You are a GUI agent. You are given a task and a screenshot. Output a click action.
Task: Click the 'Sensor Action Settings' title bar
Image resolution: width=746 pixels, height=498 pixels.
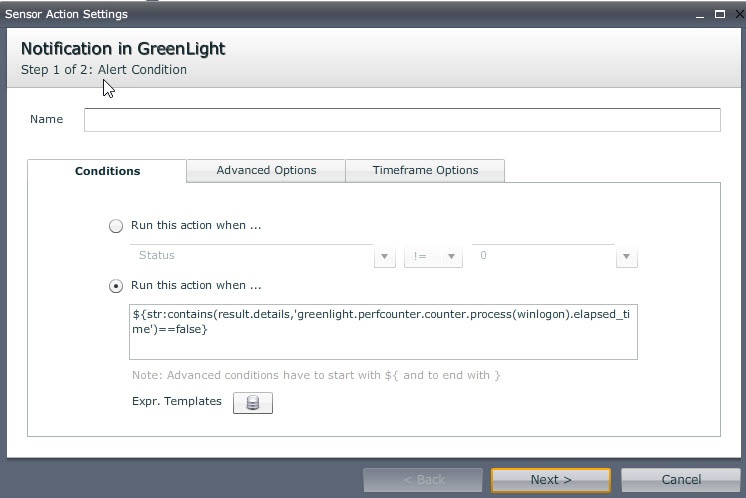click(300, 14)
